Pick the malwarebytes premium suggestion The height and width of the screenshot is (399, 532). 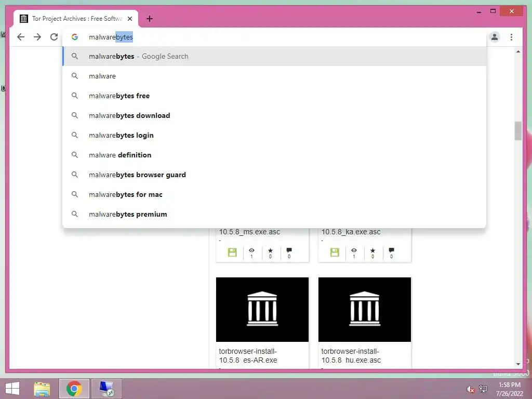coord(274,214)
